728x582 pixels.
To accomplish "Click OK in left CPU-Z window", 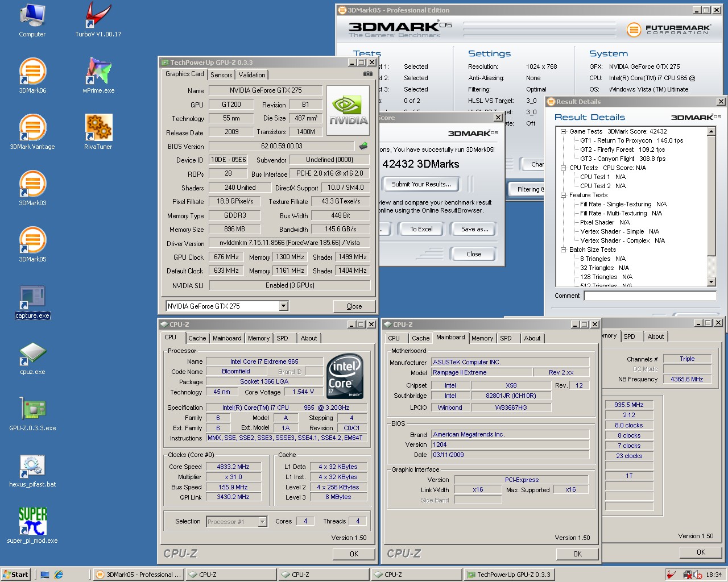I will point(354,554).
